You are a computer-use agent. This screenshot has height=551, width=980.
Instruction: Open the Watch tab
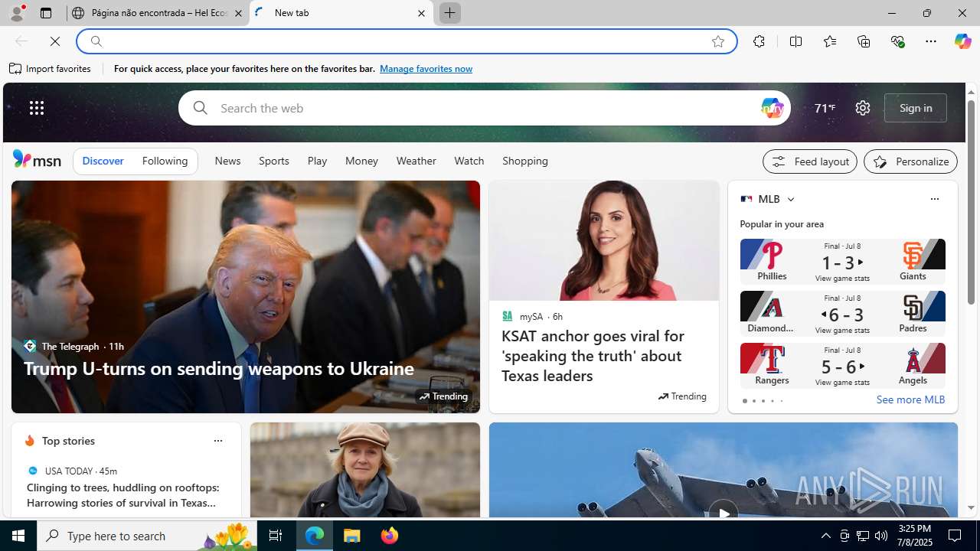pyautogui.click(x=469, y=161)
